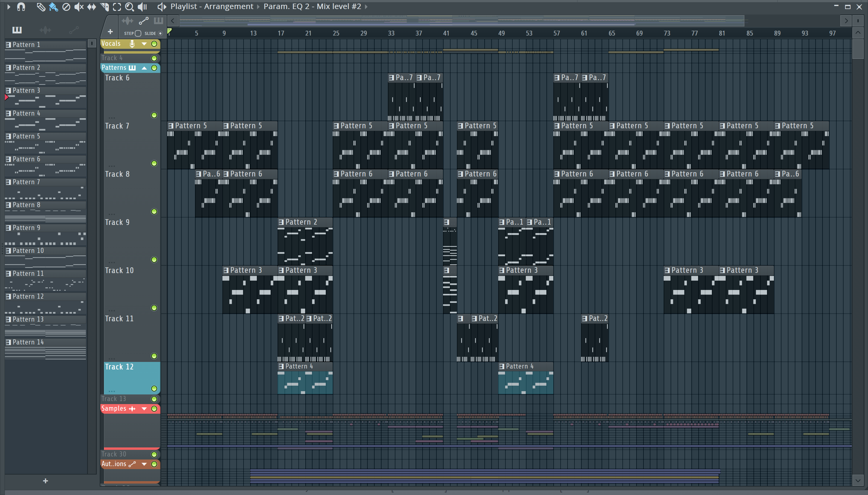Viewport: 868px width, 495px height.
Task: Expand the Patterns group arrow
Action: point(144,68)
